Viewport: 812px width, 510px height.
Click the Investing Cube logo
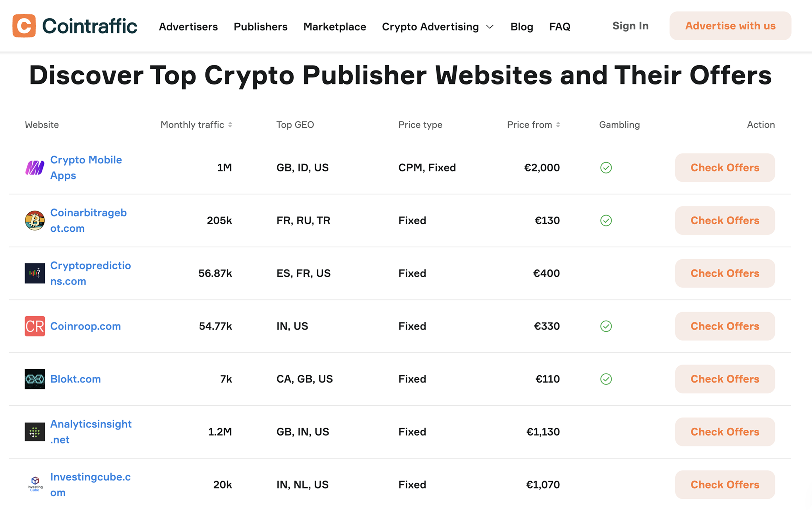35,484
